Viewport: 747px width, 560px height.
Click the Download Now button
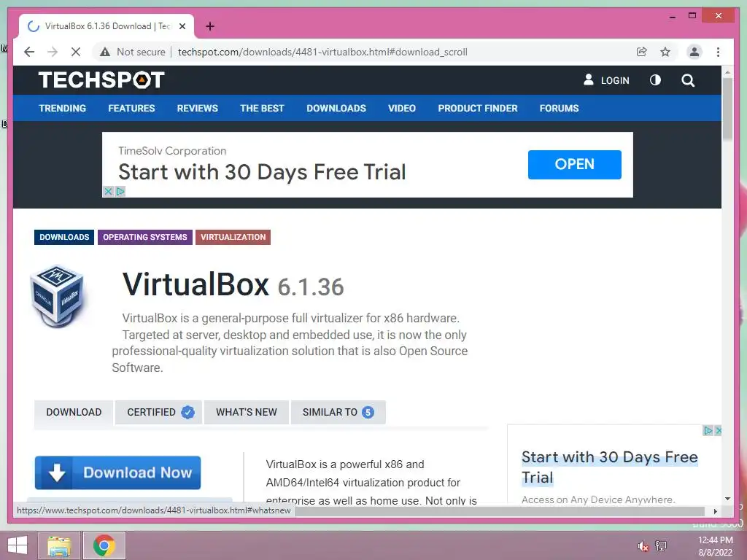pos(117,472)
